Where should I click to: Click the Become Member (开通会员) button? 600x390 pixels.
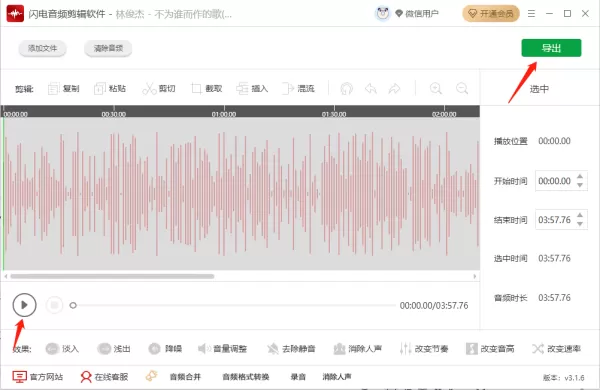(x=491, y=14)
